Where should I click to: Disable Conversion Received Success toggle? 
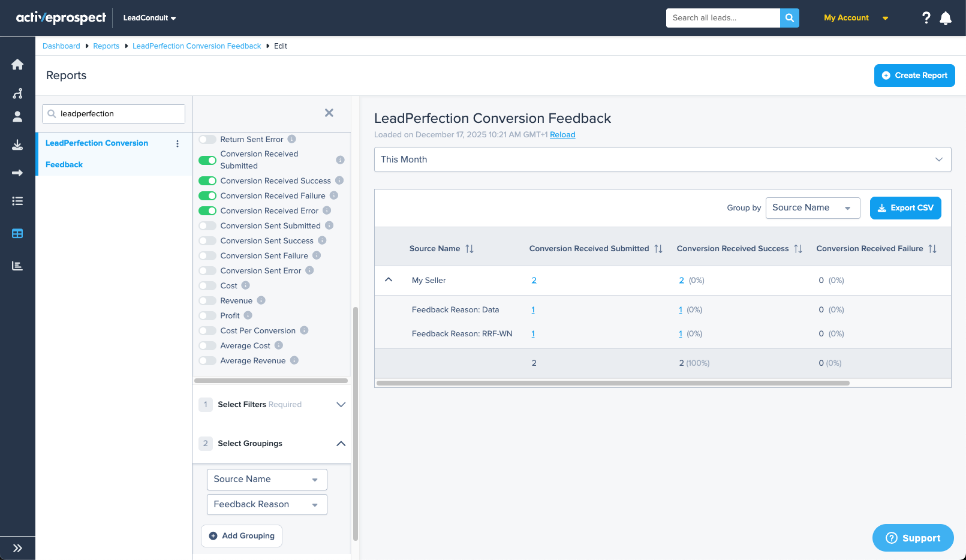207,180
